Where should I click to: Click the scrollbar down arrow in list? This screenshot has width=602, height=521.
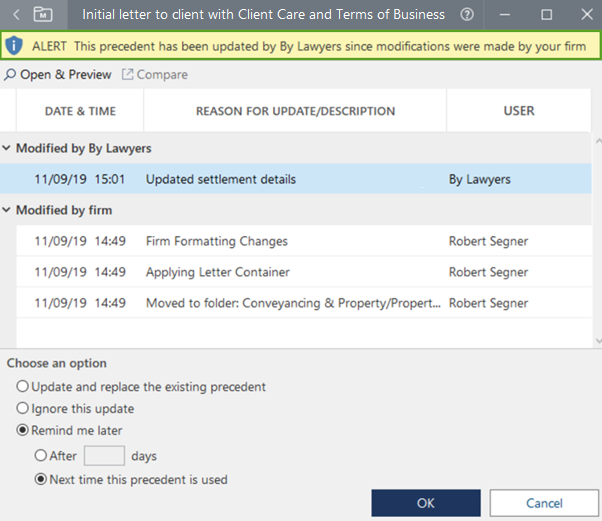pyautogui.click(x=597, y=341)
